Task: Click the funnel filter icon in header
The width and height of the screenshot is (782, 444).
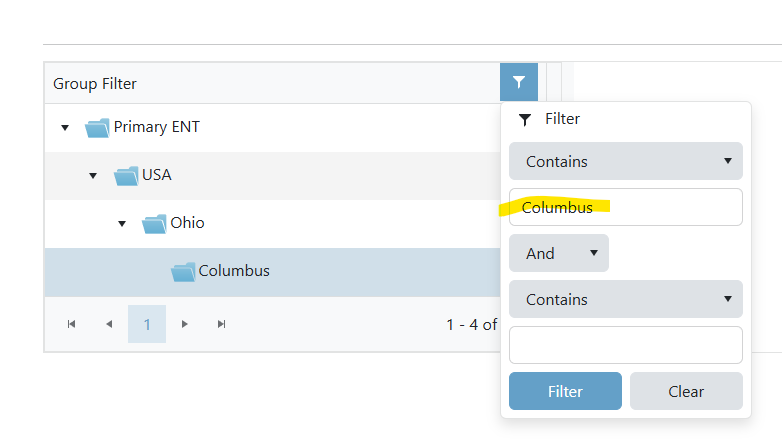Action: pyautogui.click(x=519, y=83)
